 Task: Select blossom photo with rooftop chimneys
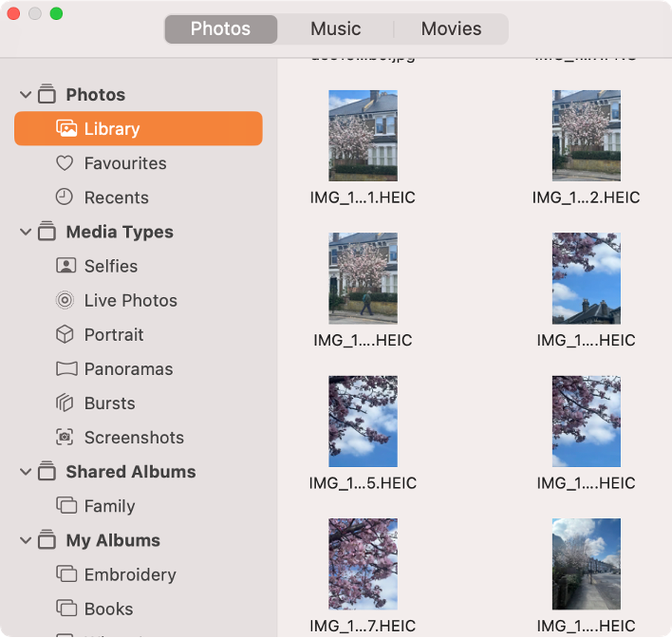tap(587, 278)
